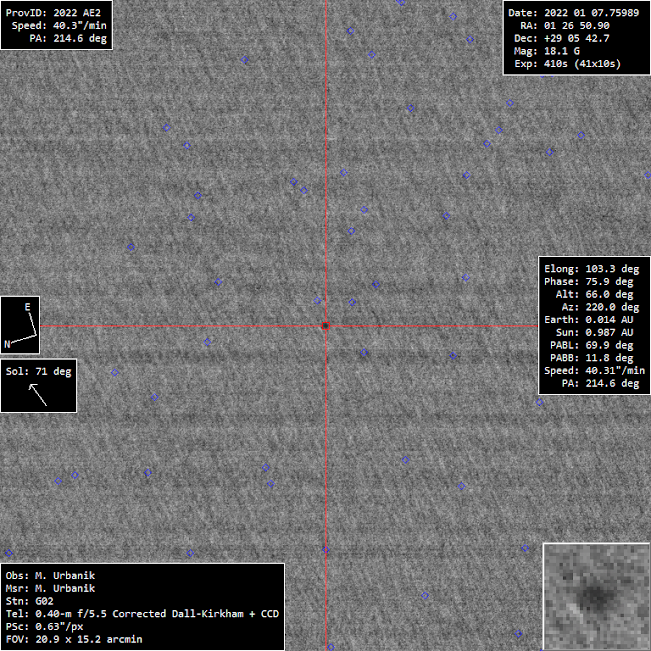Click the 'Obs: M. Urbanik' line
Image resolution: width=651 pixels, height=651 pixels.
(x=50, y=575)
